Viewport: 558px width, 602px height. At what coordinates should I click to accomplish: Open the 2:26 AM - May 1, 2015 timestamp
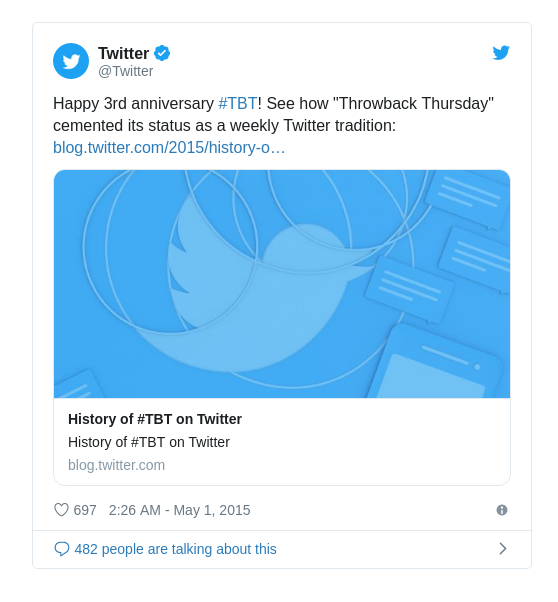(179, 510)
